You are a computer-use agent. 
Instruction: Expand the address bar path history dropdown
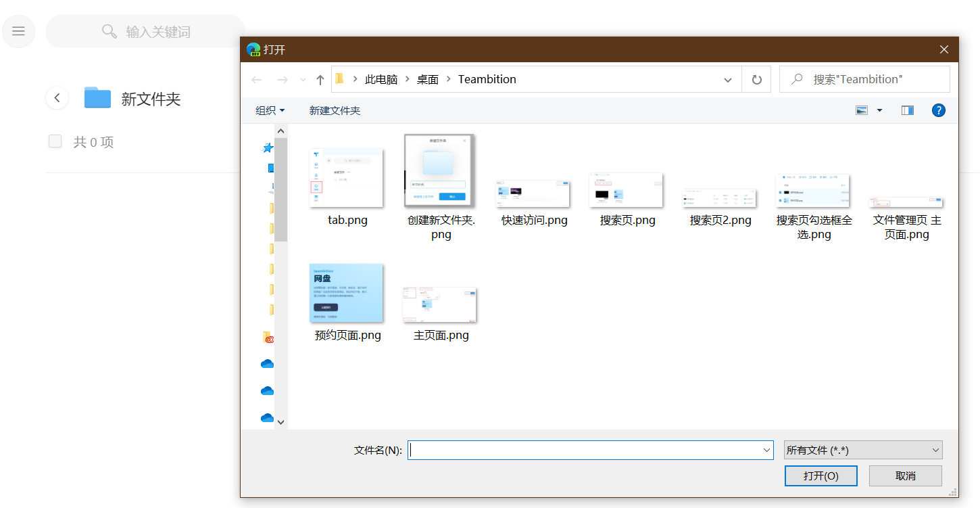tap(728, 80)
